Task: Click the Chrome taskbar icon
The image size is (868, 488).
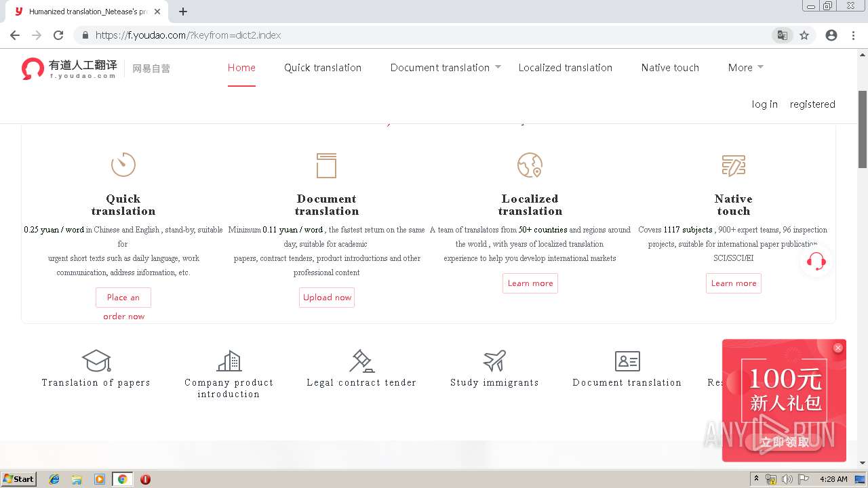Action: pyautogui.click(x=122, y=479)
